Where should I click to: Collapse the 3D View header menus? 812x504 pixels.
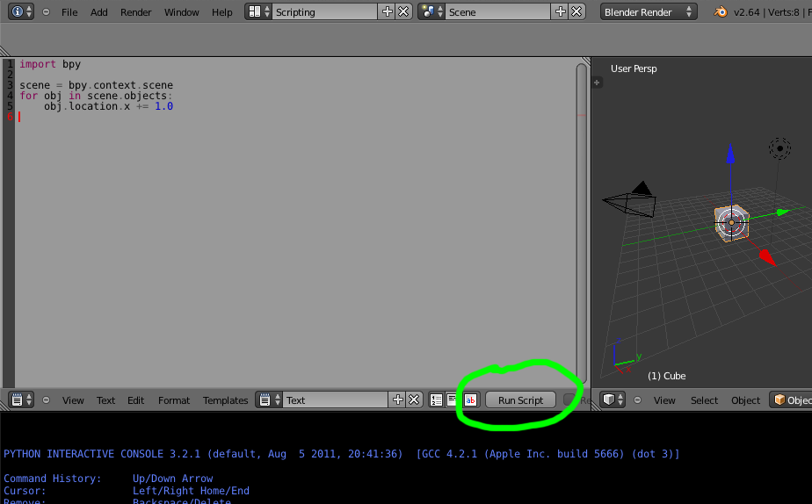[x=637, y=400]
